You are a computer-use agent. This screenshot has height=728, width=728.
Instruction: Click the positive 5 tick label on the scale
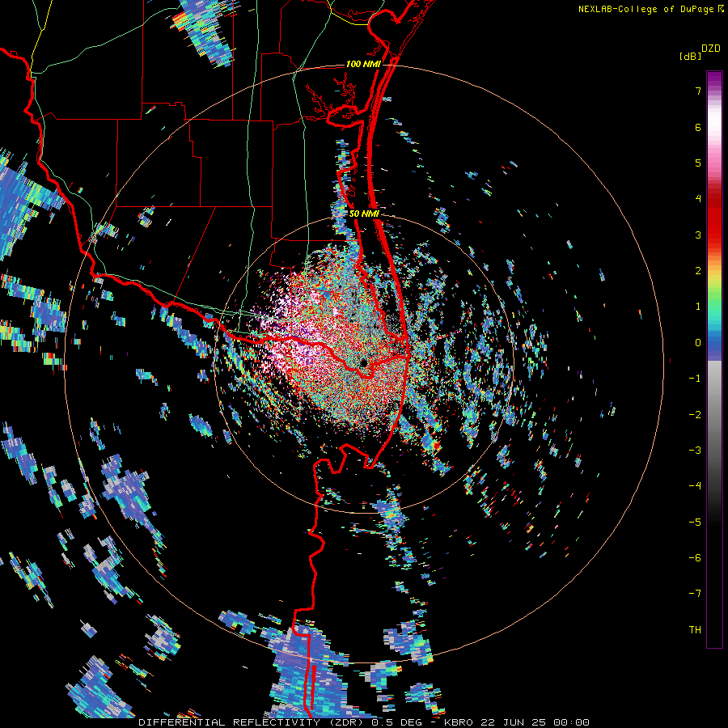[698, 163]
